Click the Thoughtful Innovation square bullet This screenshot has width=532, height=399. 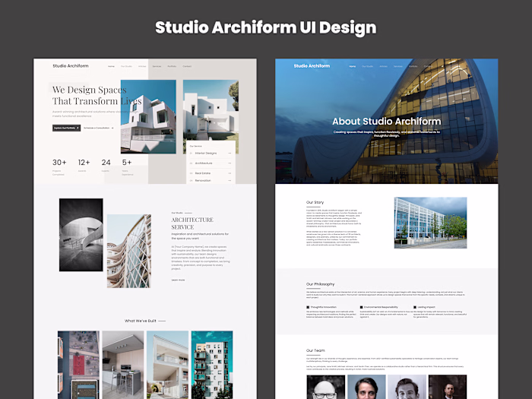pos(308,307)
